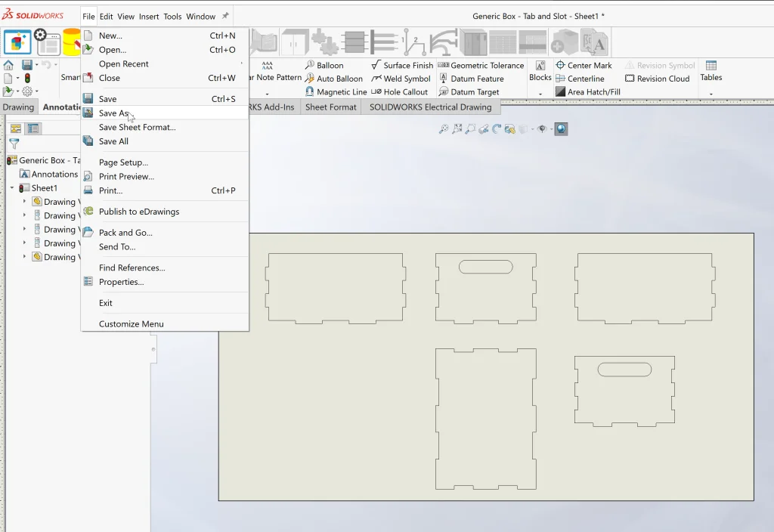774x532 pixels.
Task: Click the Zoom to Fit icon
Action: (x=444, y=129)
